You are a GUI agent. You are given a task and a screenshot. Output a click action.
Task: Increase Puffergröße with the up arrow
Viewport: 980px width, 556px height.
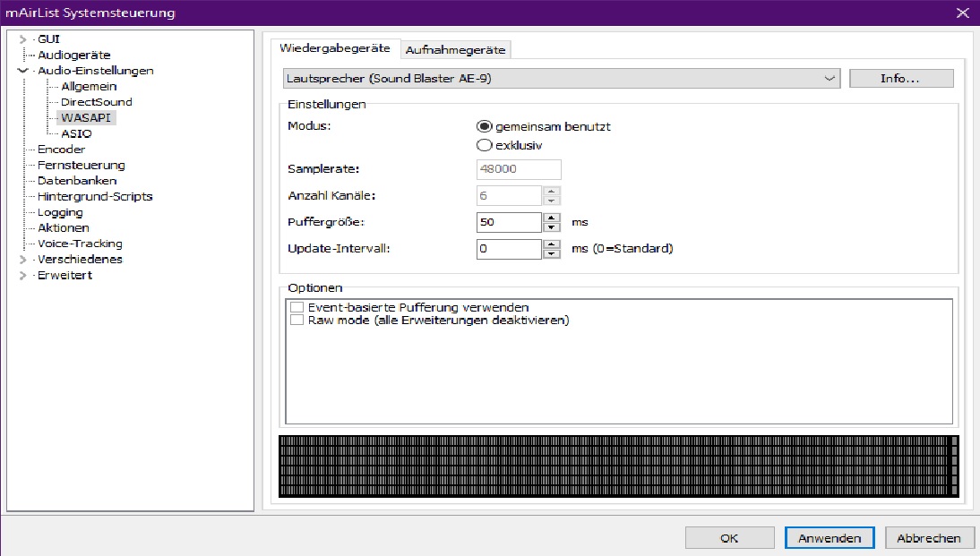click(x=553, y=218)
